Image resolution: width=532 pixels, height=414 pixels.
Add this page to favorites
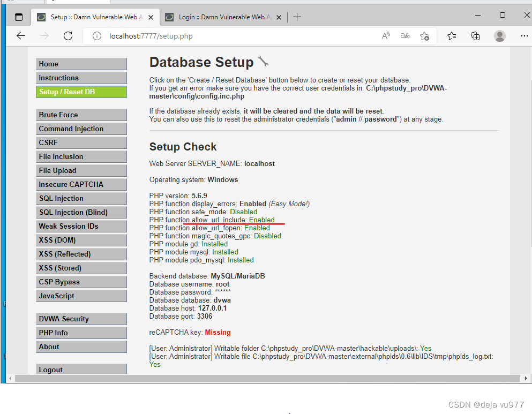tap(424, 36)
